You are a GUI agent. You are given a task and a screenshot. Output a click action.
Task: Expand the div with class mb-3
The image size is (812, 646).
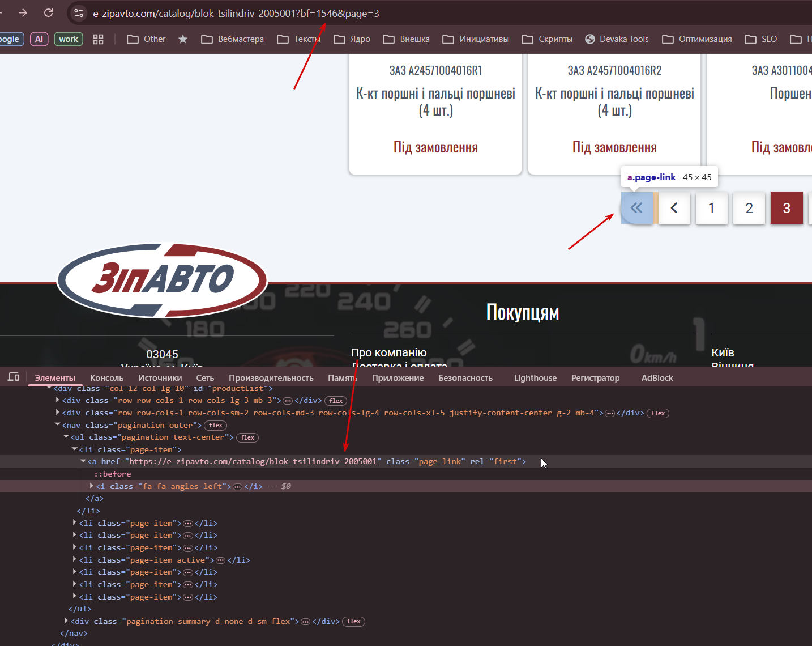(x=58, y=400)
